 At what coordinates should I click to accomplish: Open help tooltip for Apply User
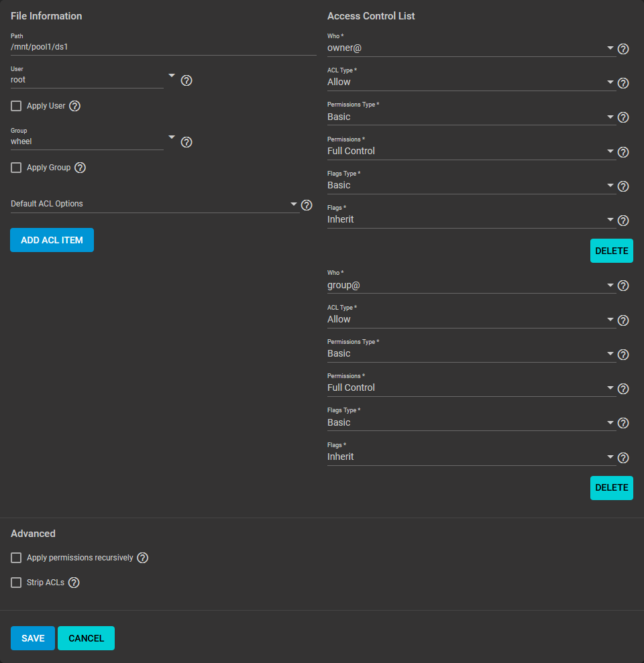coord(75,106)
